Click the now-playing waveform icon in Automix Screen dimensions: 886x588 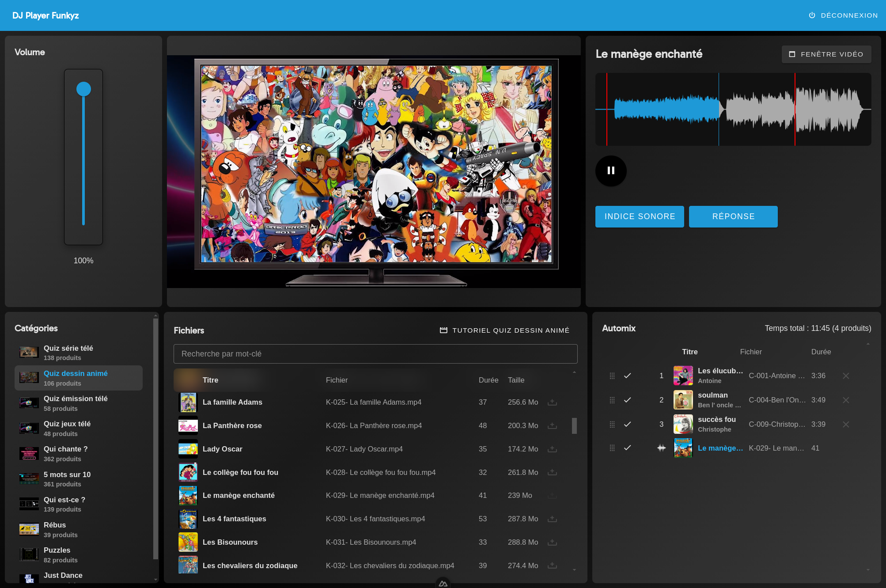[x=661, y=448]
